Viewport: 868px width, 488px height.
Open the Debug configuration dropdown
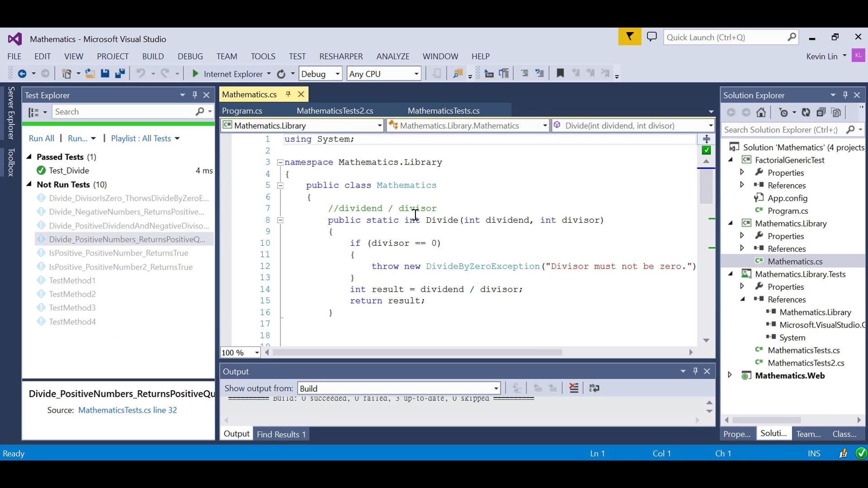pyautogui.click(x=337, y=74)
